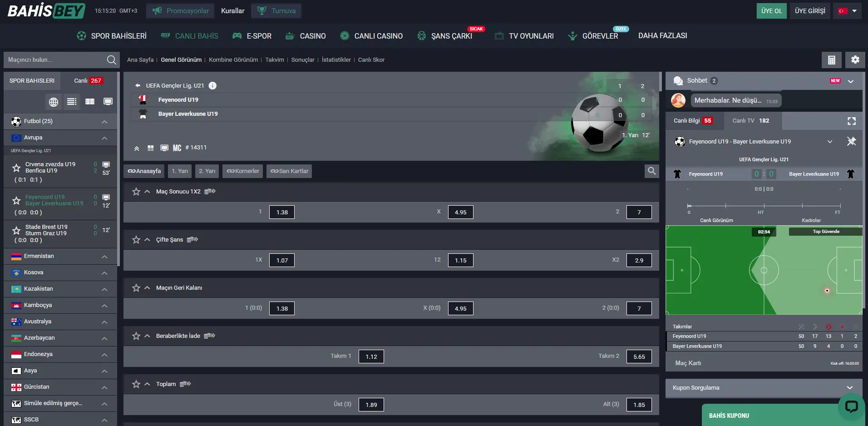Focus the Maçınızı bulun search field

(x=54, y=59)
